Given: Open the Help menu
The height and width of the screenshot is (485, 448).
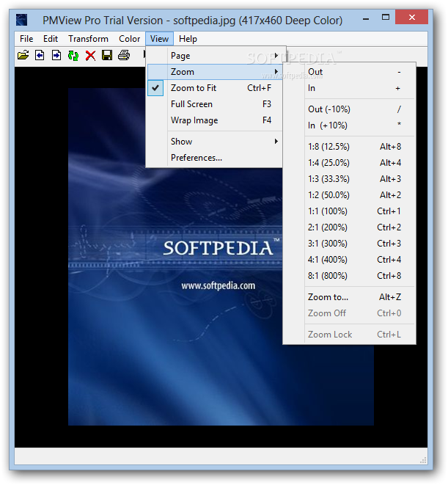Looking at the screenshot, I should click(x=188, y=39).
